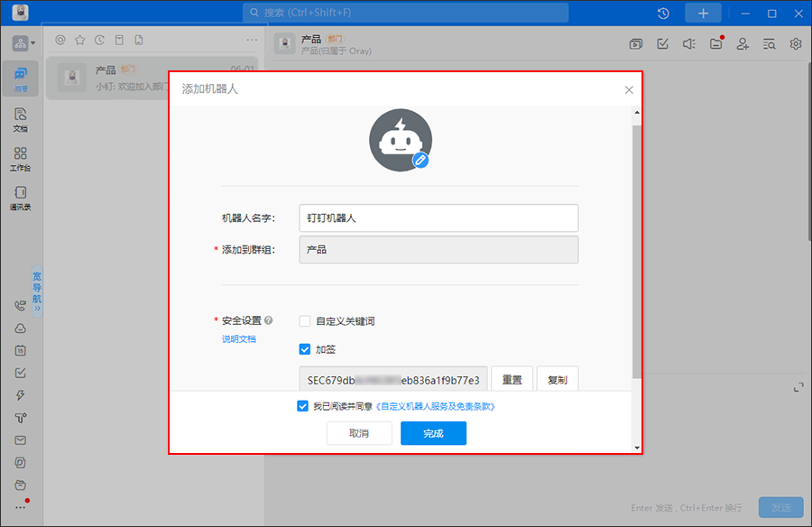Select the 产品 department conversation

pyautogui.click(x=152, y=78)
